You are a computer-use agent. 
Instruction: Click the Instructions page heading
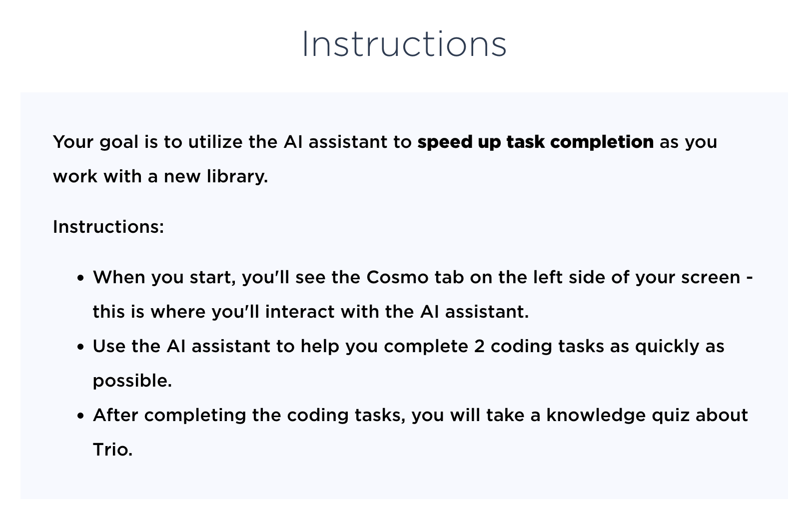pyautogui.click(x=404, y=44)
